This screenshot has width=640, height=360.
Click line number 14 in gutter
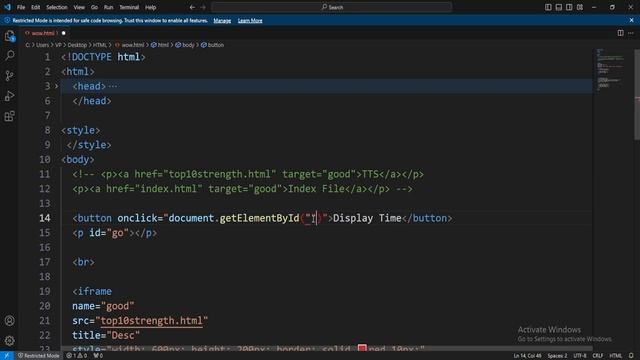point(44,218)
